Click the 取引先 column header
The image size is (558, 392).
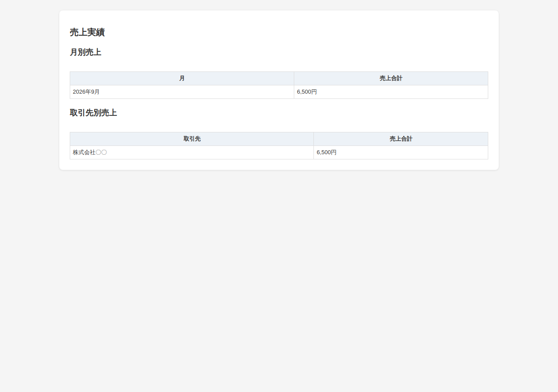point(192,139)
